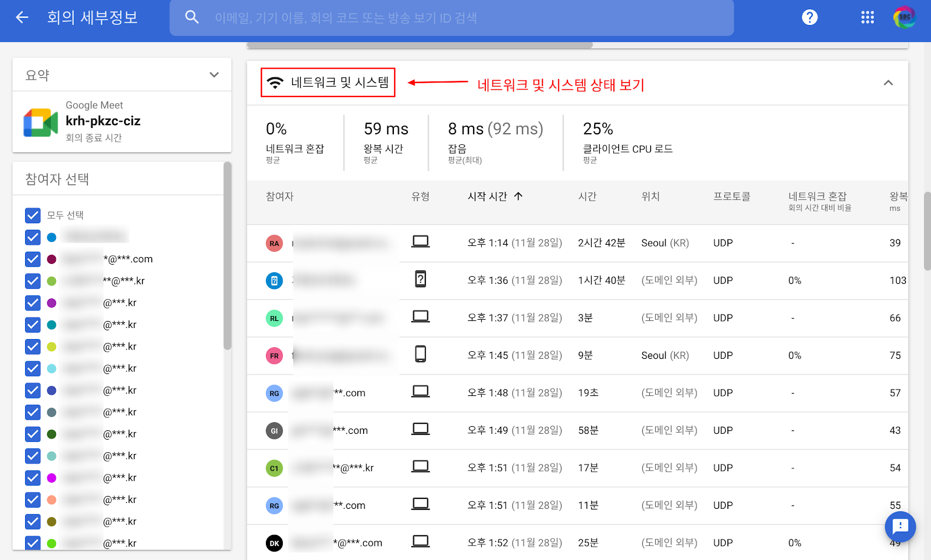Sort by 네트워크 혼잡 column header

tap(818, 197)
